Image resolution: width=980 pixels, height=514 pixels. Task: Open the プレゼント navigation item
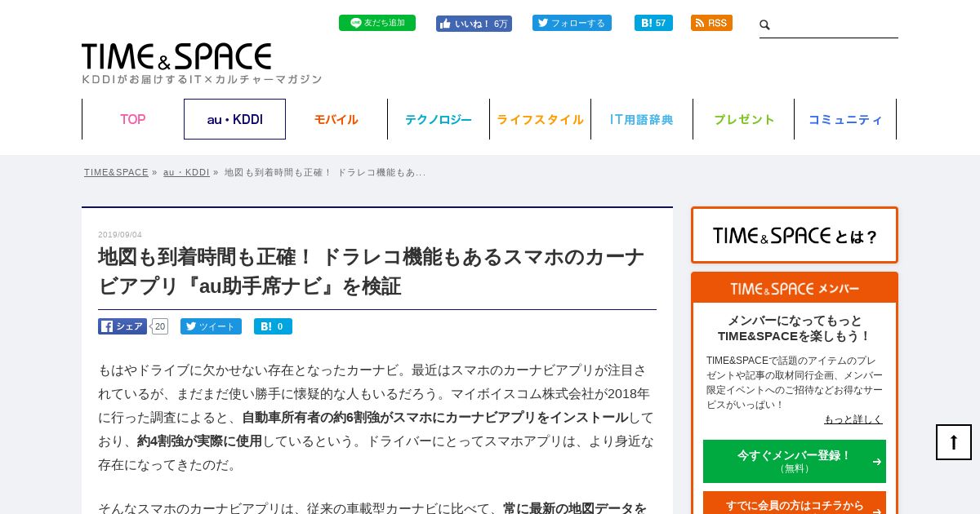click(744, 119)
